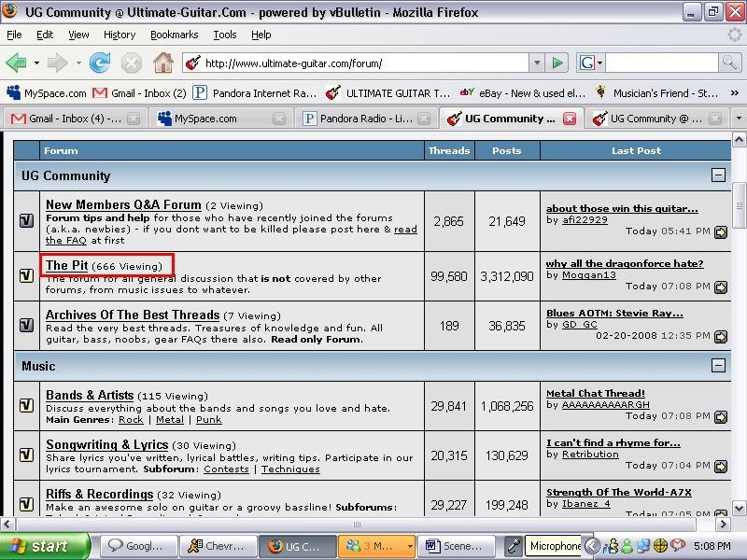Close the Pandora Radio tab
Image resolution: width=747 pixels, height=560 pixels.
[424, 119]
